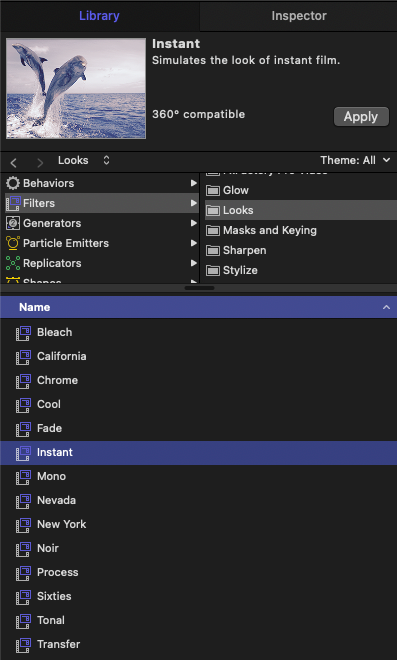This screenshot has width=397, height=660.
Task: Sort by the Name column header
Action: (198, 307)
